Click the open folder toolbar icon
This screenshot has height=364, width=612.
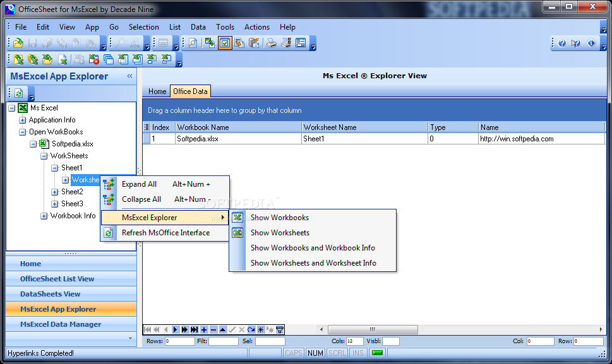pyautogui.click(x=18, y=43)
